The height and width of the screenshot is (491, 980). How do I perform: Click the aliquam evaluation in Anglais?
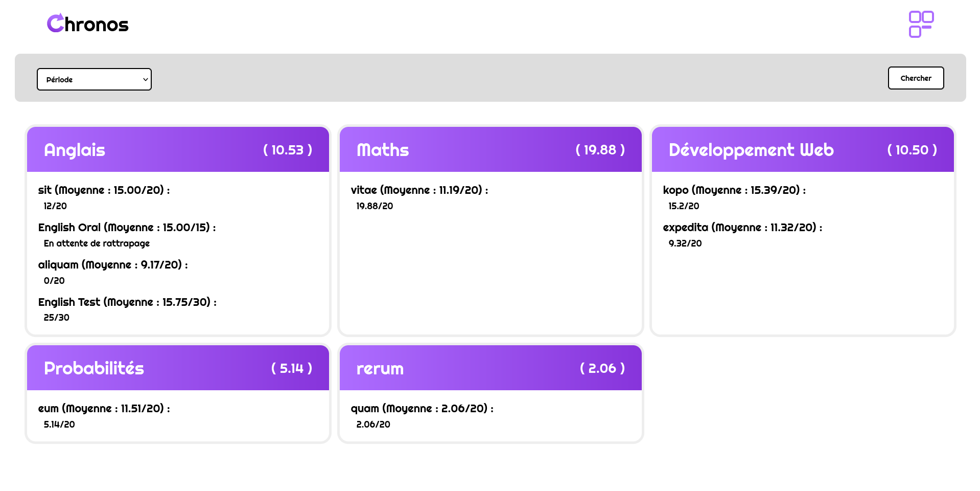click(113, 265)
